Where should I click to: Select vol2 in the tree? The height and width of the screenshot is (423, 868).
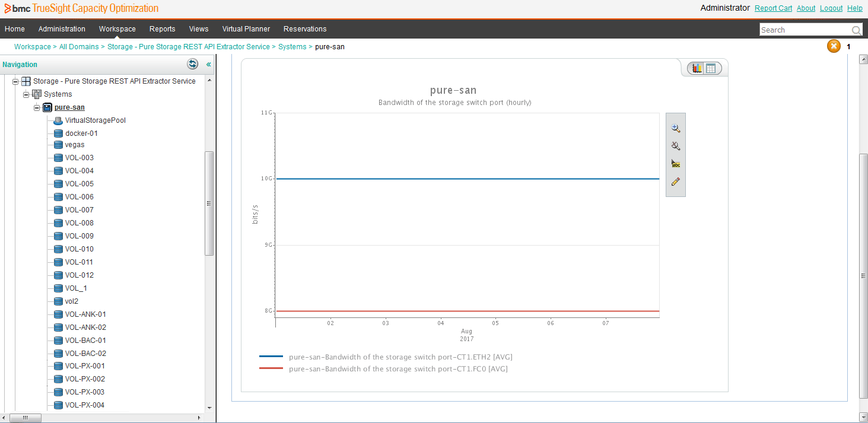coord(72,301)
